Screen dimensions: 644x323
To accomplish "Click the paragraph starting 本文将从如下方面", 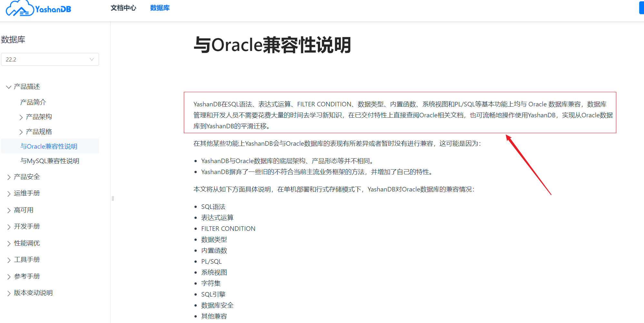I will [x=334, y=189].
